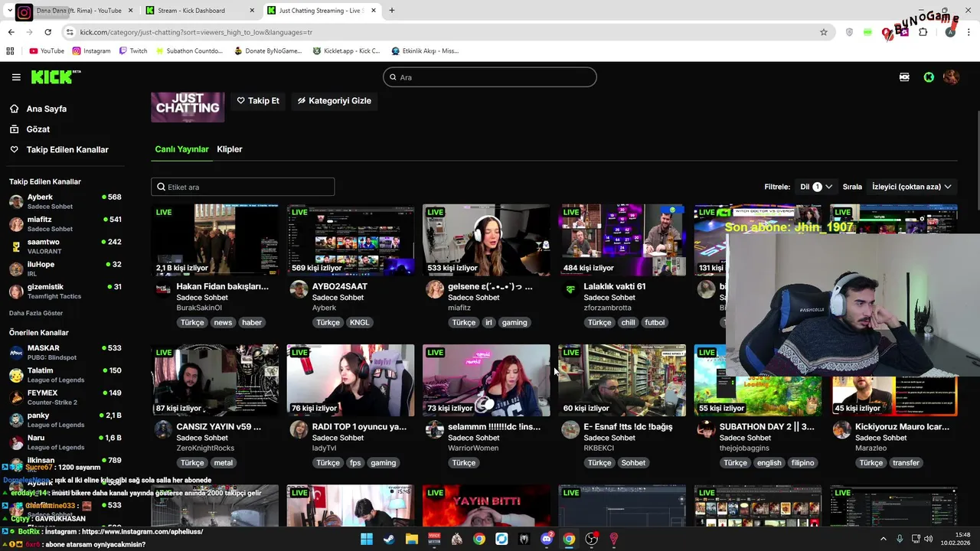Screen dimensions: 980x551
Task: Open Takip Edilen Kanallar heart icon
Action: click(15, 149)
